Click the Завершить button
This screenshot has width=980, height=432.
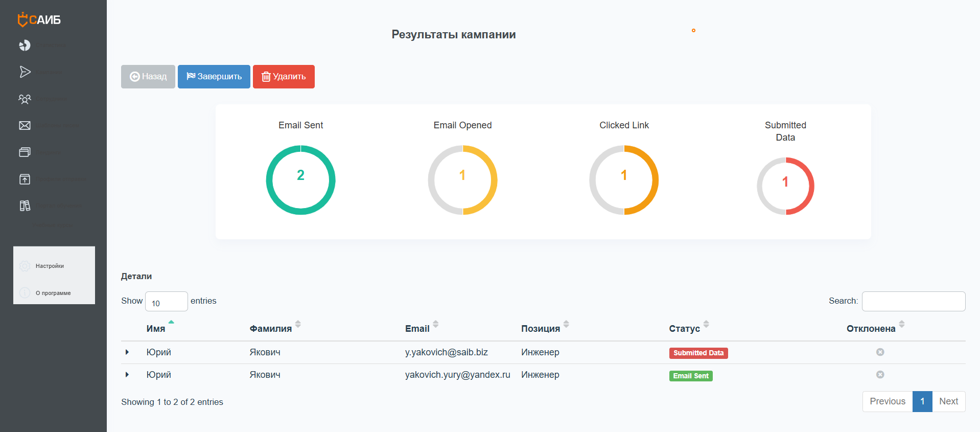(x=214, y=77)
